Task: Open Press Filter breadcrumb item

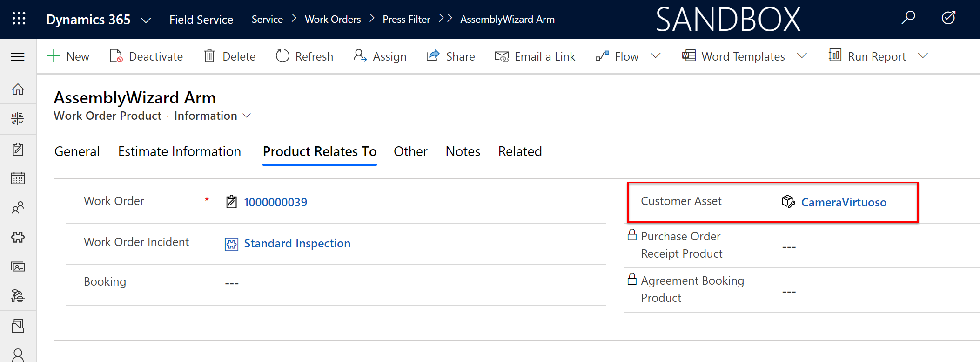Action: (406, 19)
